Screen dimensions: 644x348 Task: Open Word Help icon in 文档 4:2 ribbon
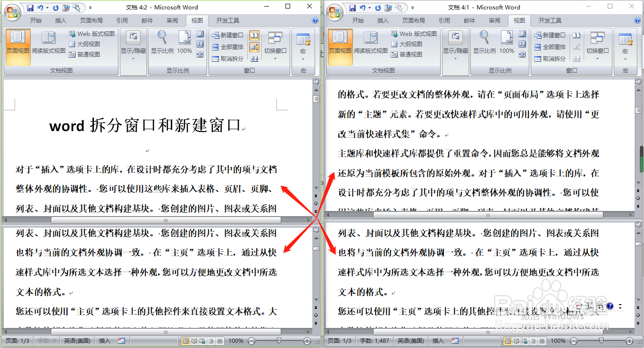(315, 21)
